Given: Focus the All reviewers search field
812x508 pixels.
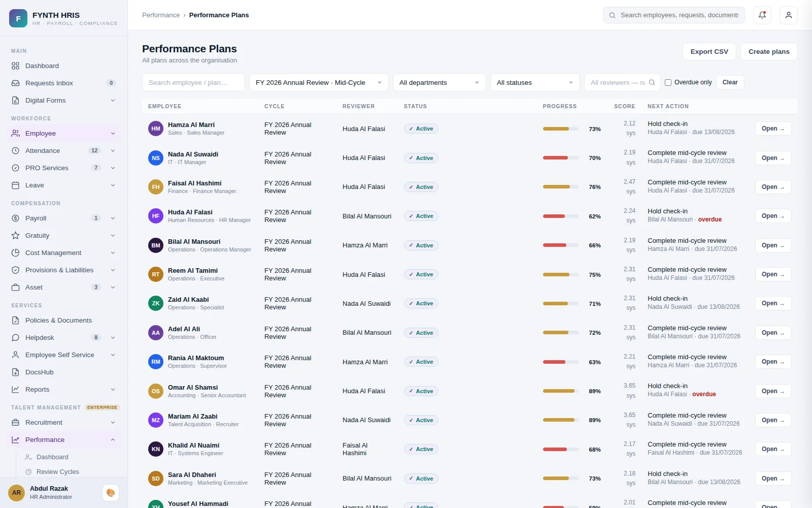Looking at the screenshot, I should coord(622,82).
